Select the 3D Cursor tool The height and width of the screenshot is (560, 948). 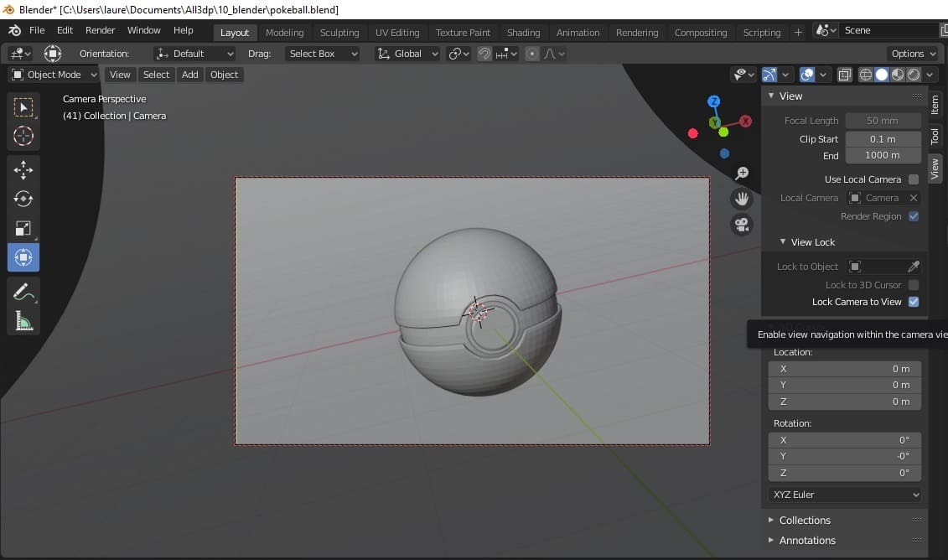(23, 136)
